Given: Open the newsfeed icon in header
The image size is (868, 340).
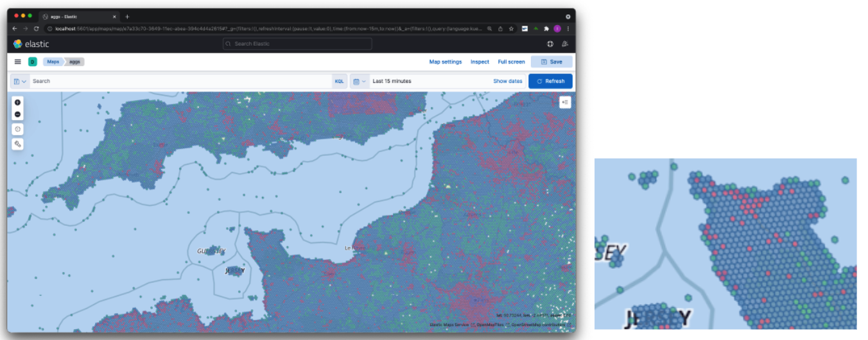Looking at the screenshot, I should (x=565, y=44).
